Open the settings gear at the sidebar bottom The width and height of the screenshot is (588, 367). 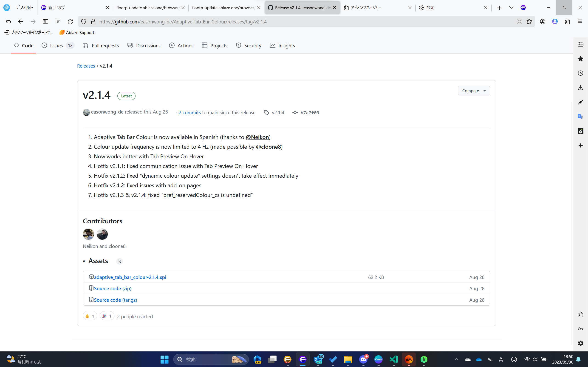click(580, 343)
